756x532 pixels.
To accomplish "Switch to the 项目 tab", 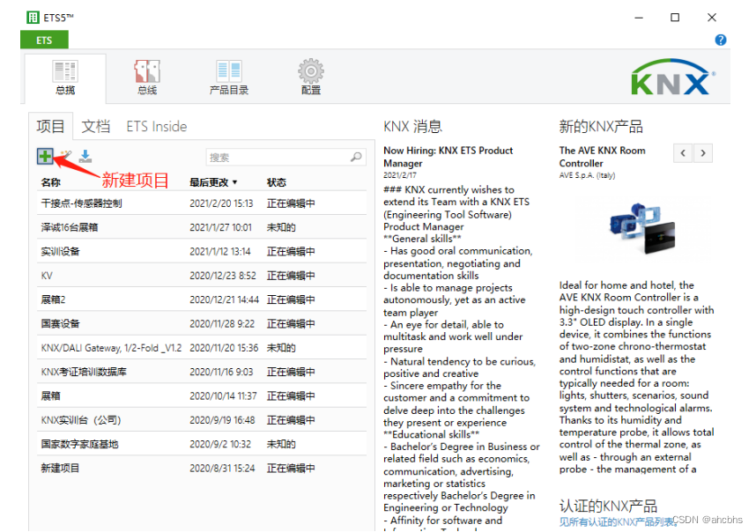I will pos(50,126).
